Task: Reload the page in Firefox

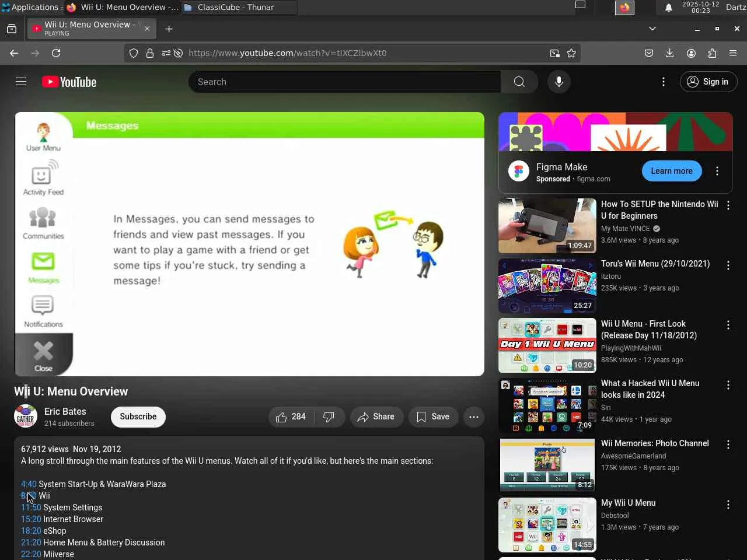Action: 56,53
